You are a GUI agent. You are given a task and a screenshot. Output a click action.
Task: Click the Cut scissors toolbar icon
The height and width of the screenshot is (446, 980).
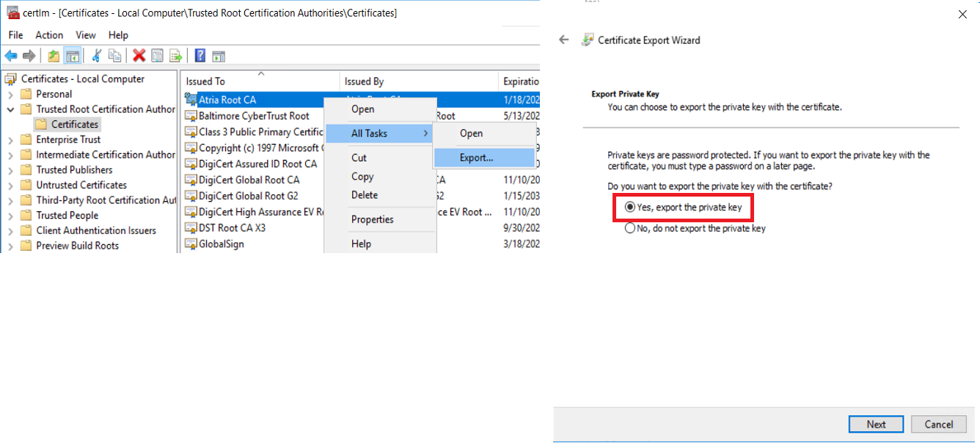(x=96, y=56)
